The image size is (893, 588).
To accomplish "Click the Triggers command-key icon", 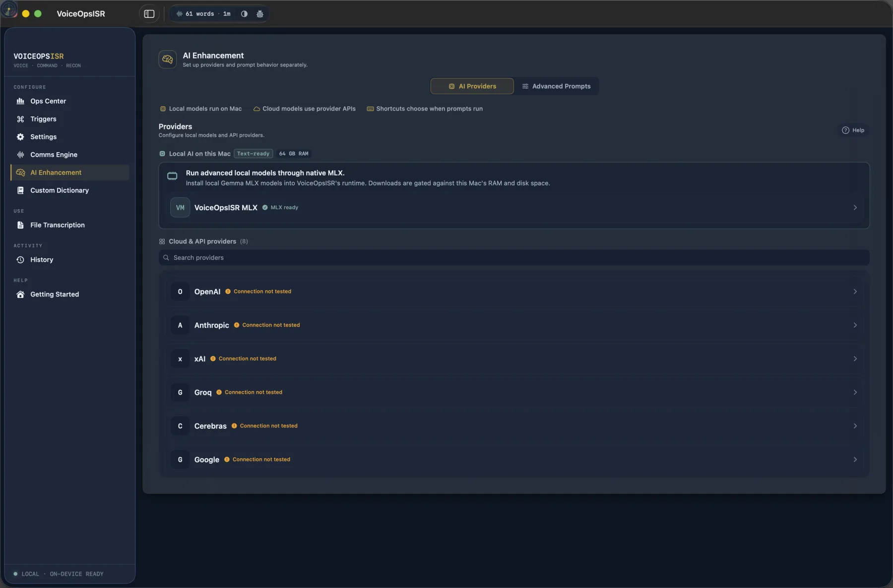I will tap(20, 119).
